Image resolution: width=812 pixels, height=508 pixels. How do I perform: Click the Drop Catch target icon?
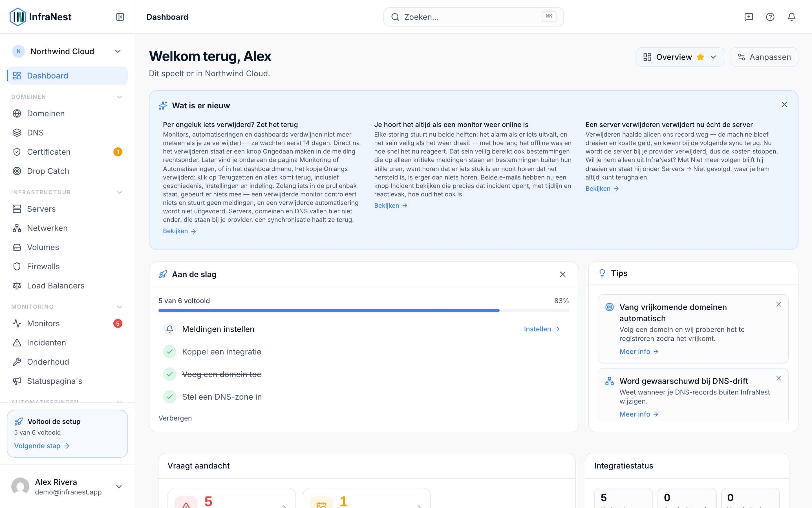(x=17, y=171)
